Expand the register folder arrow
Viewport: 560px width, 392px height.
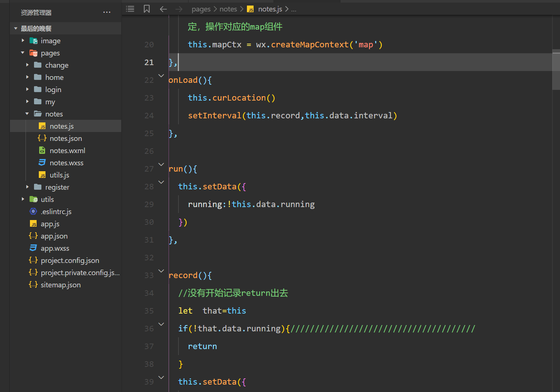[27, 187]
